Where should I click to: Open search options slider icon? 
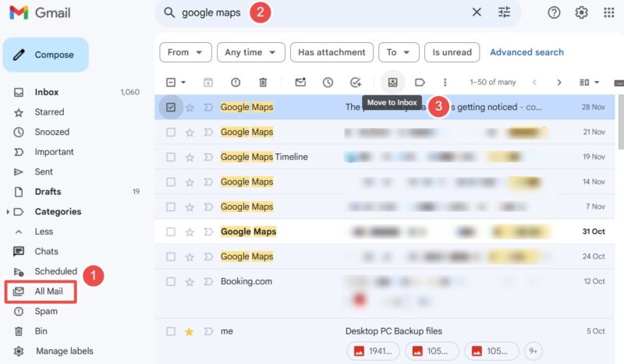pos(504,12)
